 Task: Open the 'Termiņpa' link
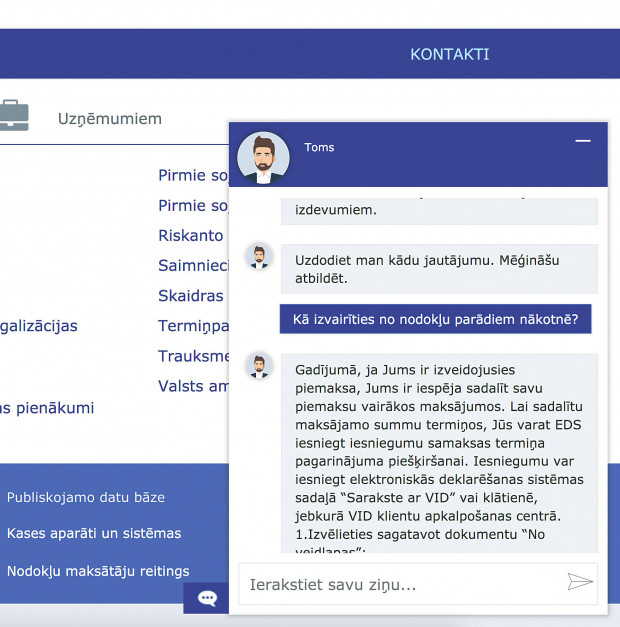point(193,326)
